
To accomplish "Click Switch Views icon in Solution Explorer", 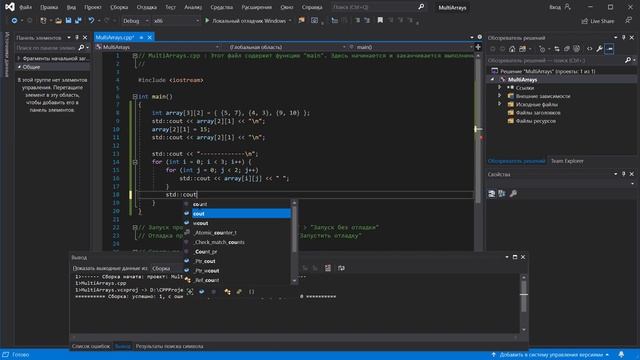I will [522, 49].
